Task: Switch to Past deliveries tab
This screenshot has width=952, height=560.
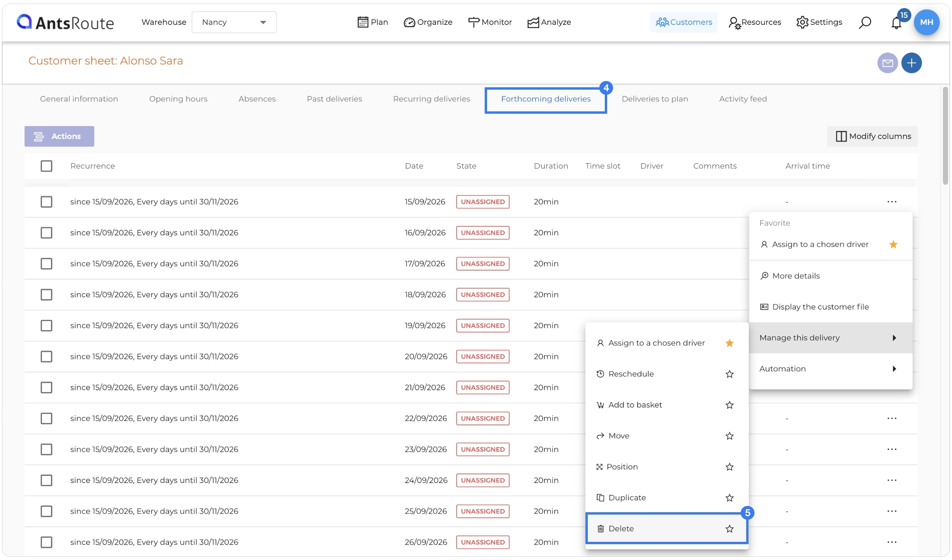Action: [334, 99]
